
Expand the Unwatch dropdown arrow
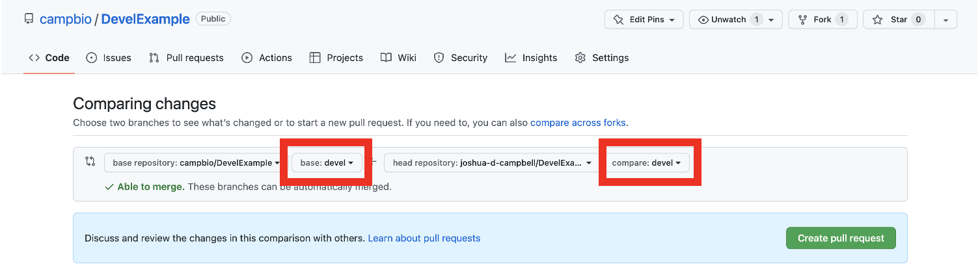coord(771,19)
